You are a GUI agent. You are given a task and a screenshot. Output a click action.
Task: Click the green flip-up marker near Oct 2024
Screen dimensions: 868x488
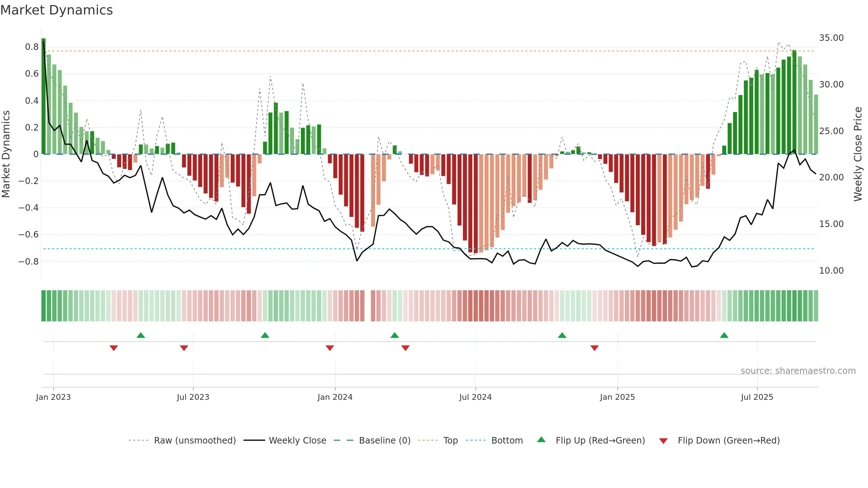562,335
